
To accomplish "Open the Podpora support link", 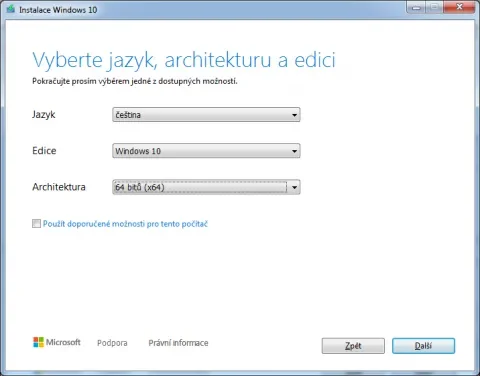I will 112,343.
